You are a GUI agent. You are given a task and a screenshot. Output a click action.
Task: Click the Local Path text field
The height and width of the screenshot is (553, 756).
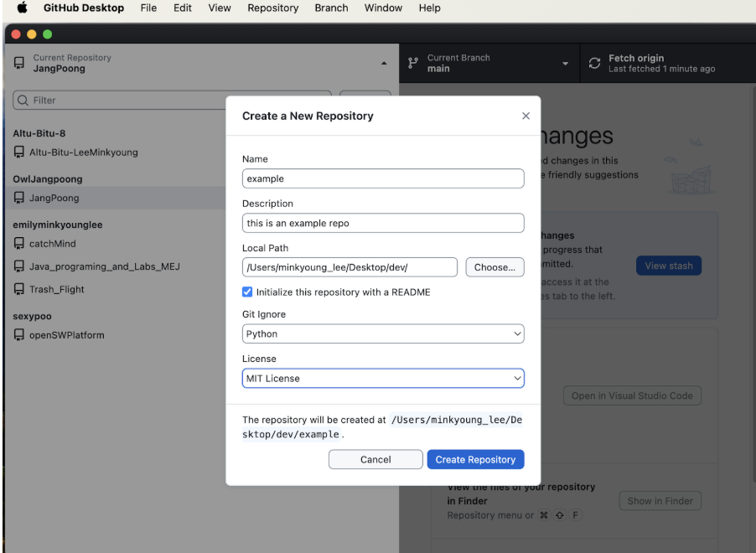point(350,267)
